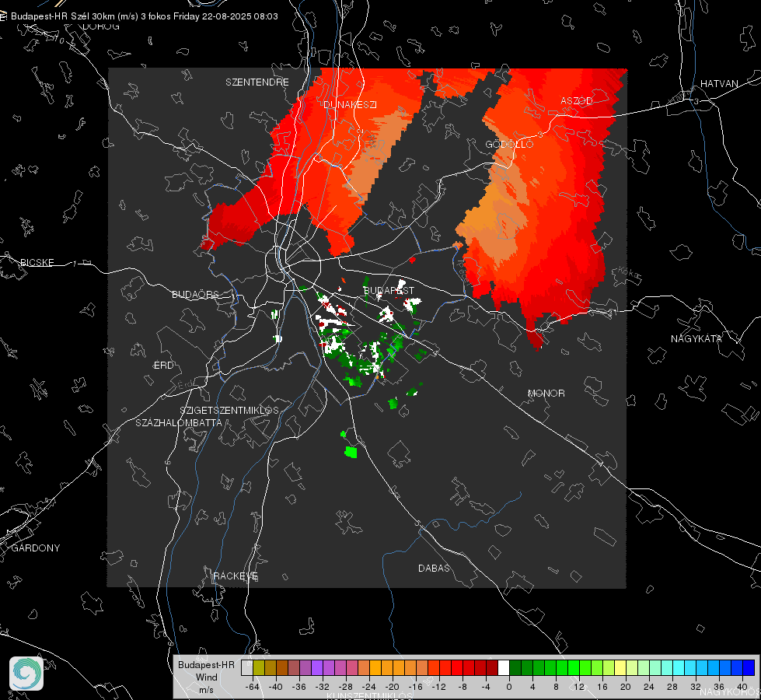Click the DABAS city label
The height and width of the screenshot is (700, 761).
click(435, 568)
